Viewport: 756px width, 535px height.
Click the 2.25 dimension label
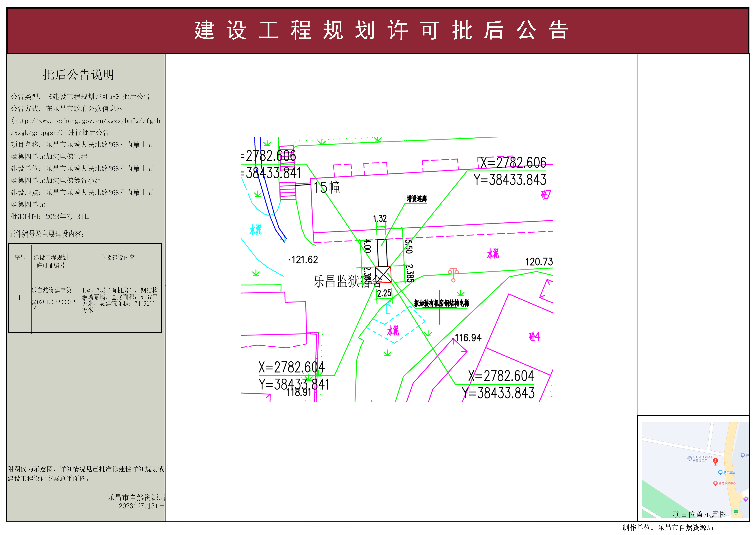(384, 293)
